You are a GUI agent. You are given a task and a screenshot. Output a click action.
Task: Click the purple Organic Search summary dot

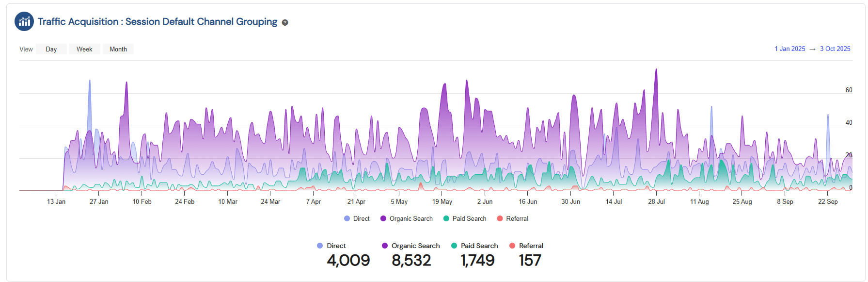click(x=385, y=246)
